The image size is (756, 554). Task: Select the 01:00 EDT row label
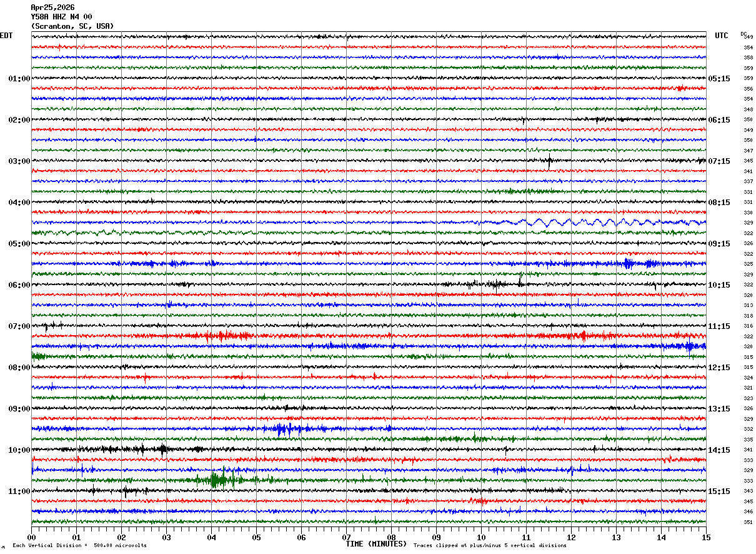tap(19, 79)
